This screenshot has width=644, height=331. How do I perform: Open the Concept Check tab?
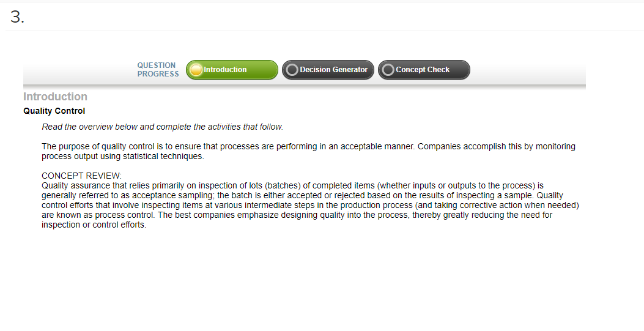[424, 70]
